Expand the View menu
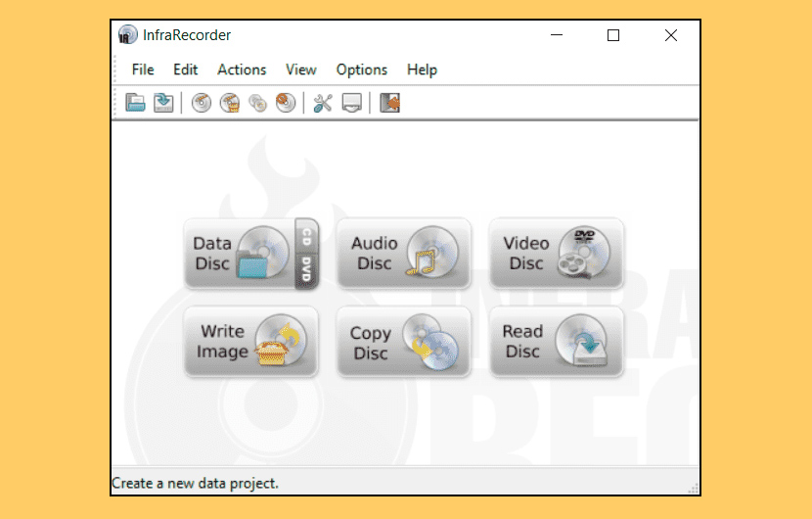The height and width of the screenshot is (519, 812). point(300,70)
